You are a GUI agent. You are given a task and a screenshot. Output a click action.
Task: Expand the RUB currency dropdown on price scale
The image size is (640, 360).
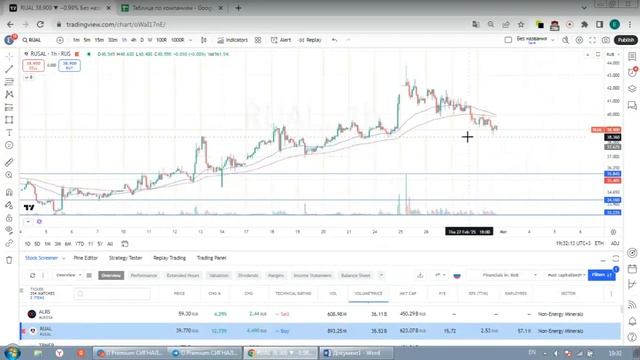click(x=613, y=54)
